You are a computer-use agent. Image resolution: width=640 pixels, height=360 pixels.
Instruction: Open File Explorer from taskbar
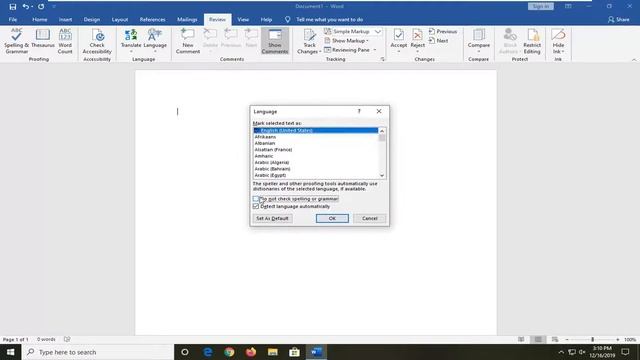[273, 352]
